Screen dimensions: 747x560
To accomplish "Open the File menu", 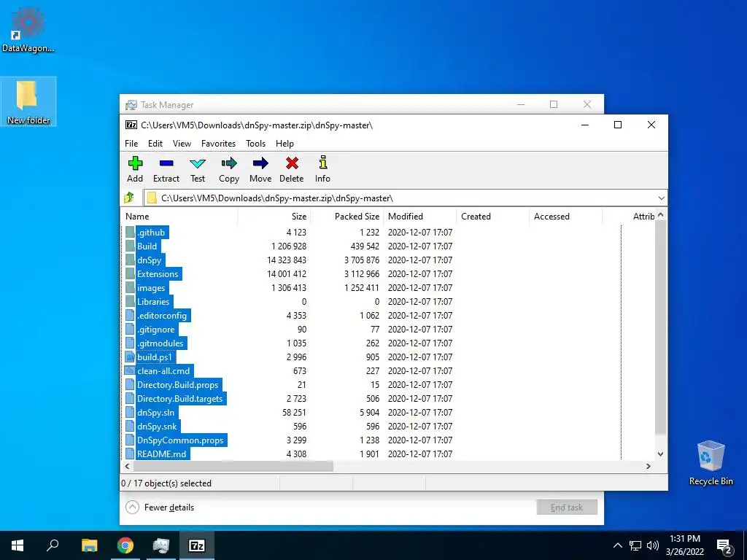I will click(x=131, y=144).
